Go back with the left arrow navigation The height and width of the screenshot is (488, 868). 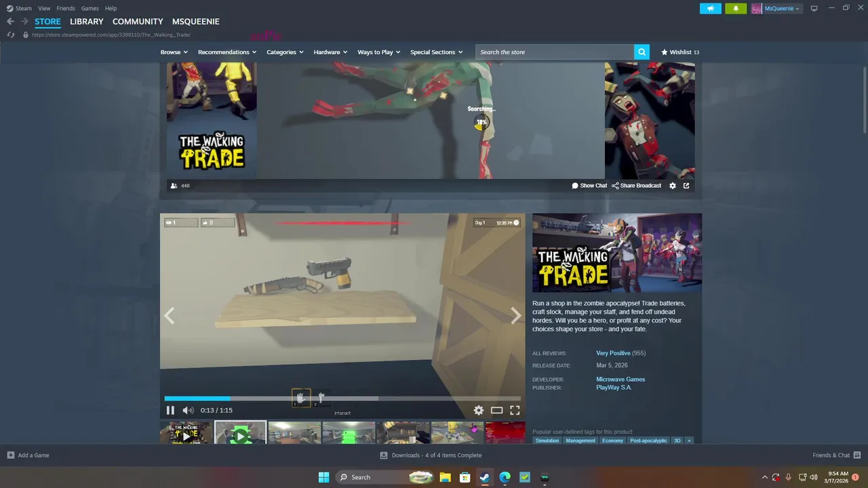[10, 22]
